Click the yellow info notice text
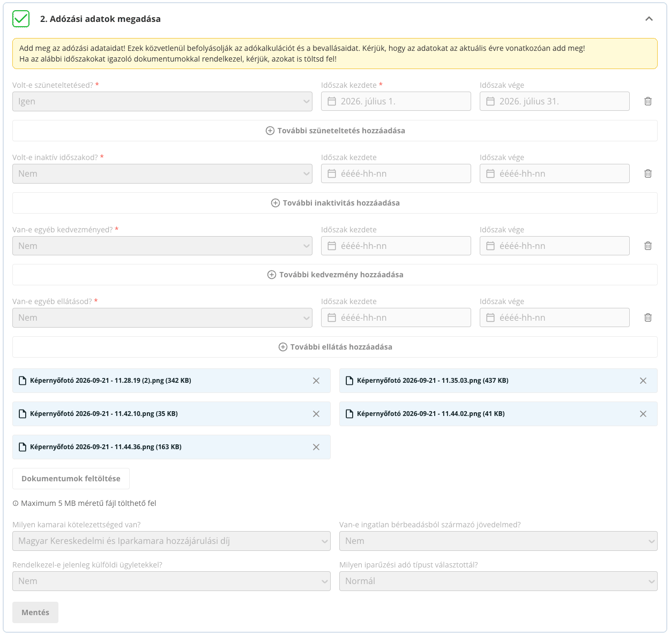This screenshot has width=670, height=636. 302,53
